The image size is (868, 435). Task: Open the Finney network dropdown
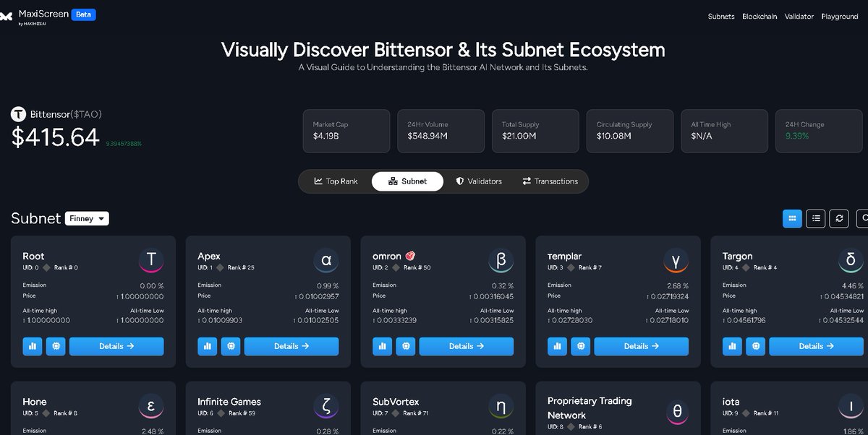(87, 218)
